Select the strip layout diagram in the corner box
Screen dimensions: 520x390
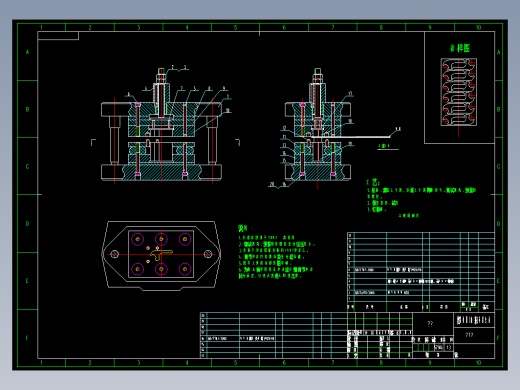point(458,92)
